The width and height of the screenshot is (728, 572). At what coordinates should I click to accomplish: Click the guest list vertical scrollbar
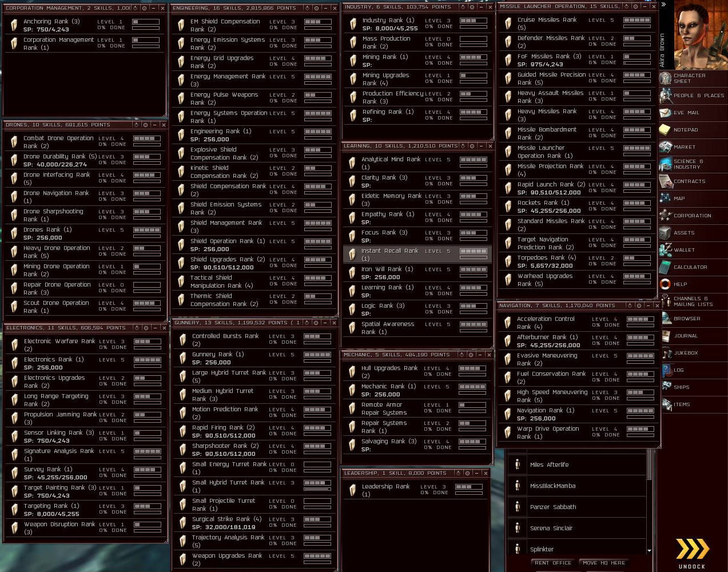(649, 464)
